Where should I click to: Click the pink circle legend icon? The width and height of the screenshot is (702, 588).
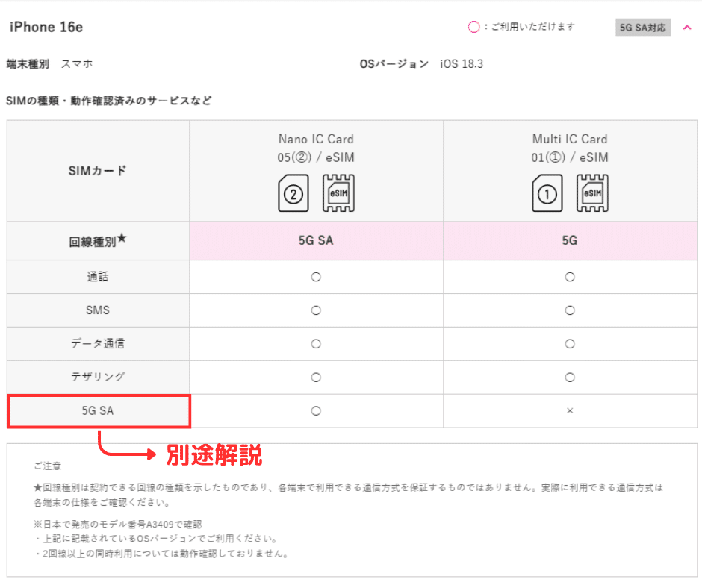point(473,28)
